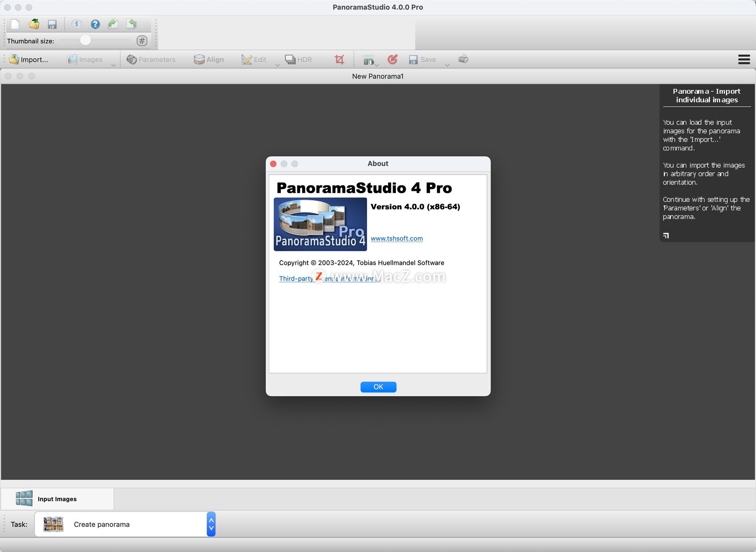Close the About dialog with red button
The height and width of the screenshot is (552, 756).
click(273, 164)
